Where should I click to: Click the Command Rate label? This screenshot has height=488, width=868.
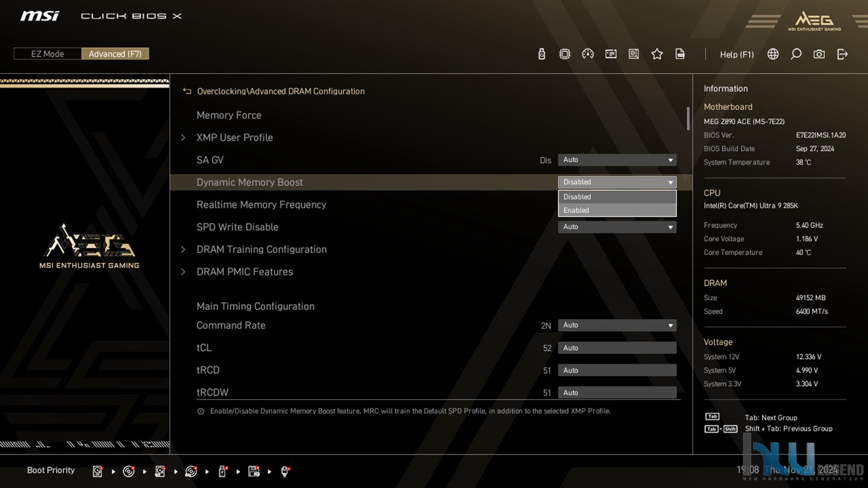231,325
